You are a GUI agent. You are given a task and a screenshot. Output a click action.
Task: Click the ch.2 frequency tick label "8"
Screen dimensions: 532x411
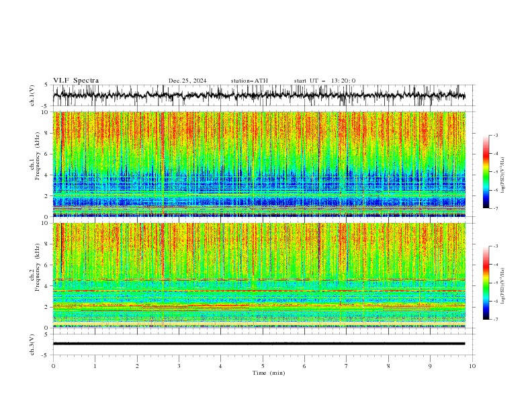[46, 244]
